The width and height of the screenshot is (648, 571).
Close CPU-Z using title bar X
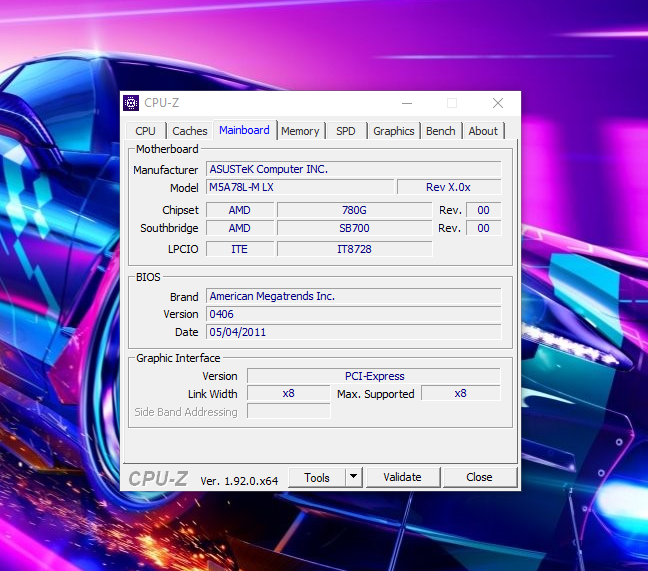click(x=497, y=103)
